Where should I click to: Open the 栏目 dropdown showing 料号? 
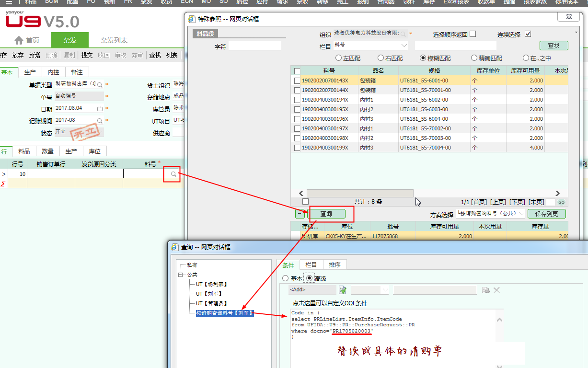(404, 46)
